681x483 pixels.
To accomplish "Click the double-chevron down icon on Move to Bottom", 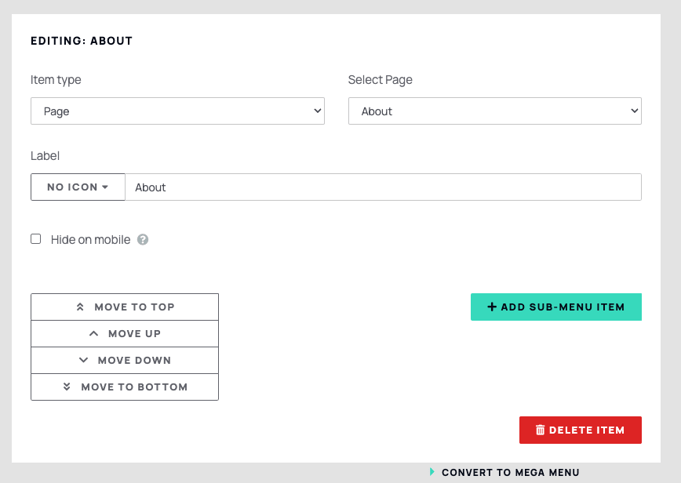I will 66,387.
